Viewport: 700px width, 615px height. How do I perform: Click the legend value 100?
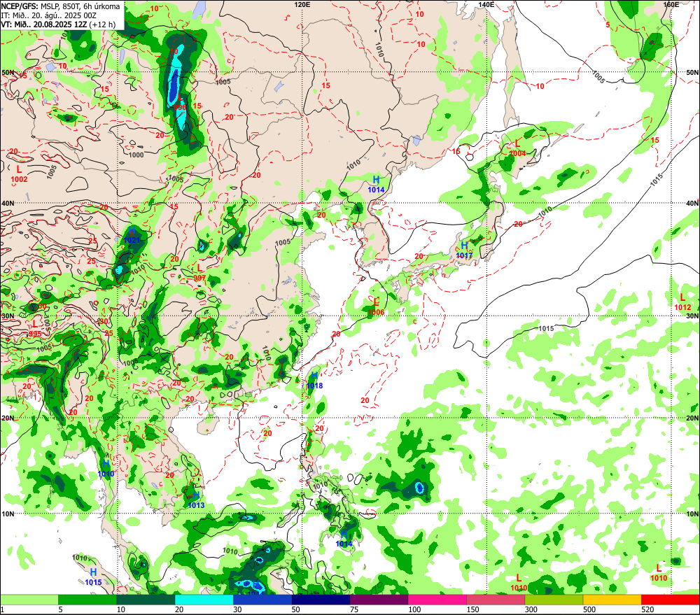click(x=414, y=609)
